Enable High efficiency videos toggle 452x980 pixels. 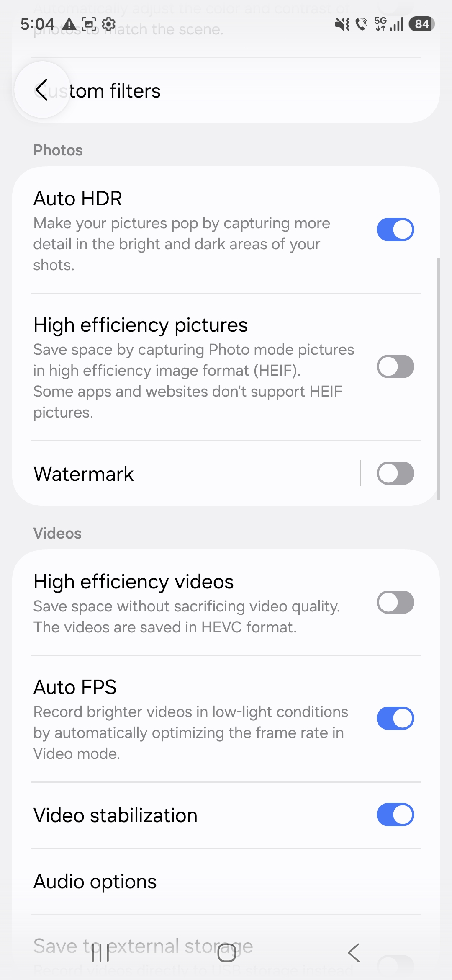coord(395,602)
